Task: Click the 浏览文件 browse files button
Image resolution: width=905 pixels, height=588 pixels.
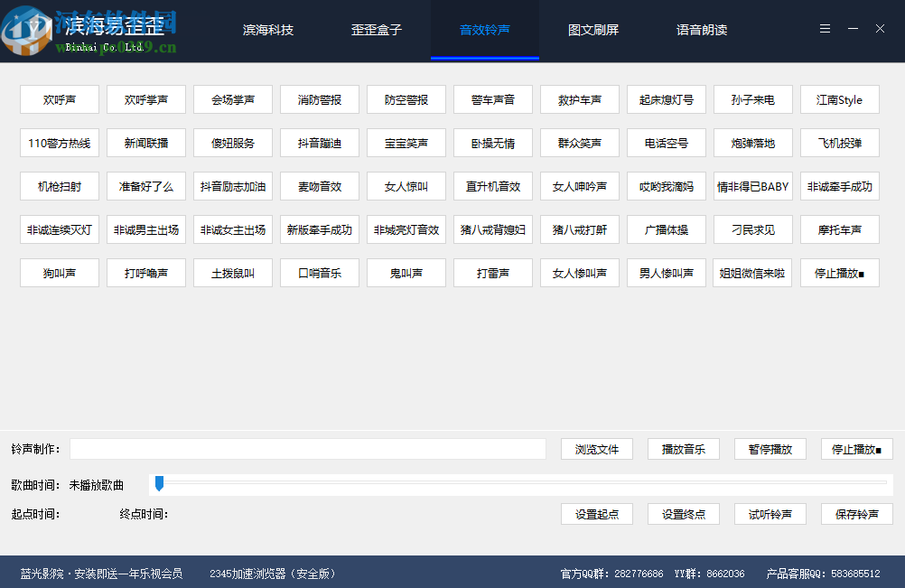Action: pos(596,449)
